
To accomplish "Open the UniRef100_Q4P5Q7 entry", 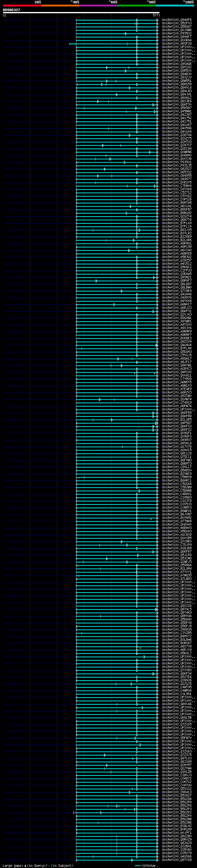I will (177, 423).
